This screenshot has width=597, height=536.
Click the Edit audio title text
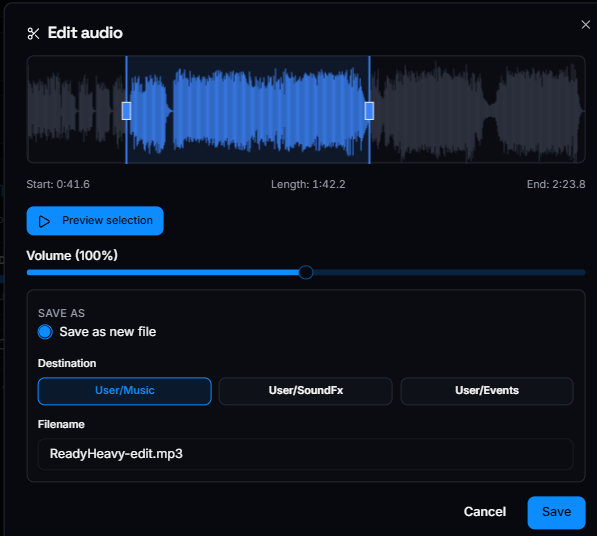click(x=85, y=33)
